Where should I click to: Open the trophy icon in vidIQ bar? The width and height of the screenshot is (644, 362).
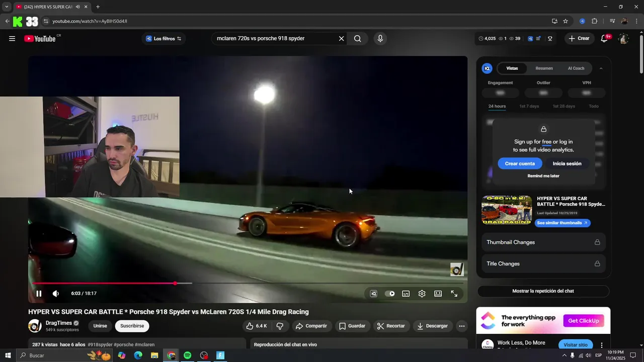click(550, 39)
